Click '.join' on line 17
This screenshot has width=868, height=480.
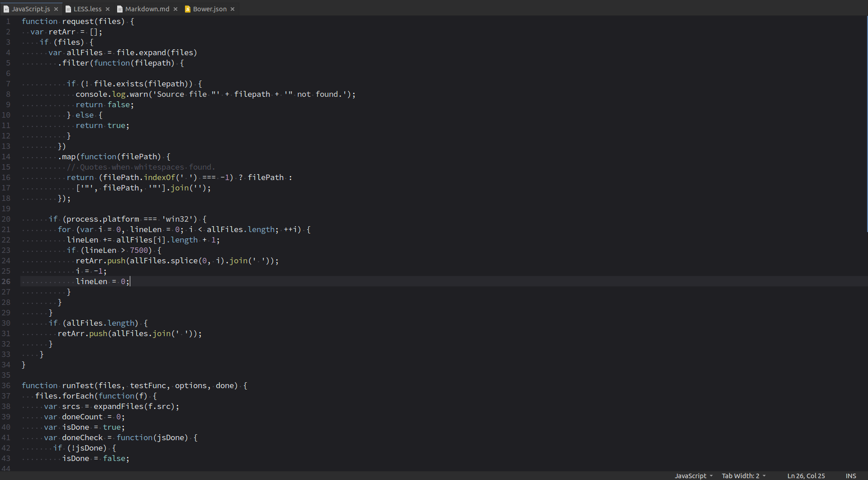point(177,188)
